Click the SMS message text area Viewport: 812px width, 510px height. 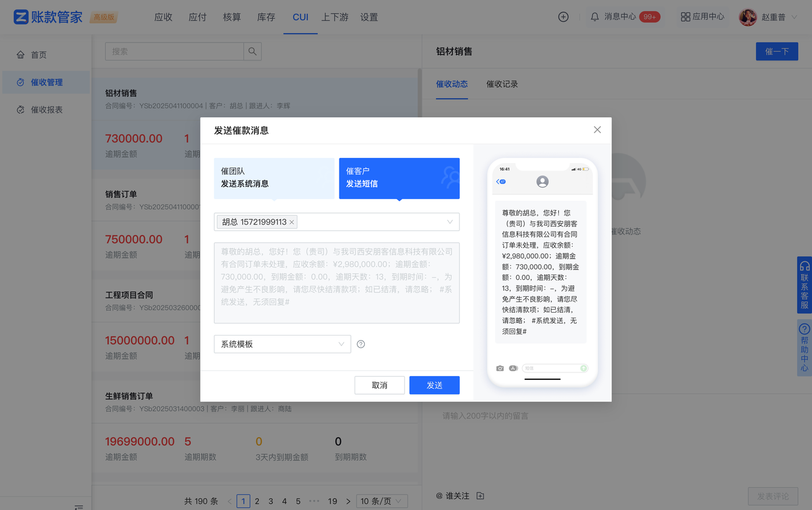click(336, 283)
